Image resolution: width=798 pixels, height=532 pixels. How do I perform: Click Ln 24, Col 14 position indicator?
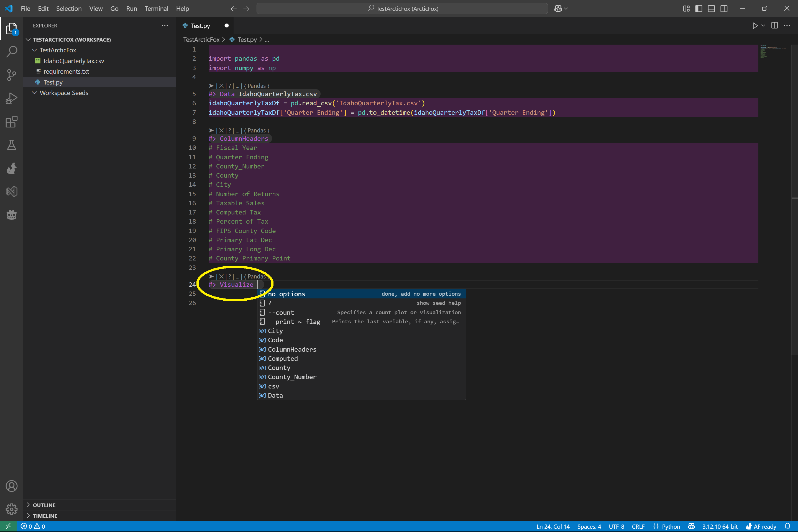pos(553,526)
